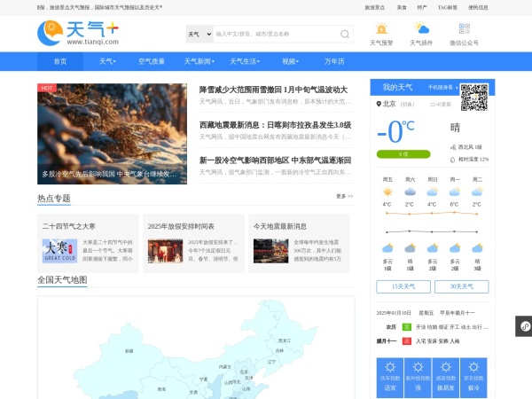Viewport: 532px width, 399px height.
Task: Open the 天气 search category dropdown
Action: 199,34
